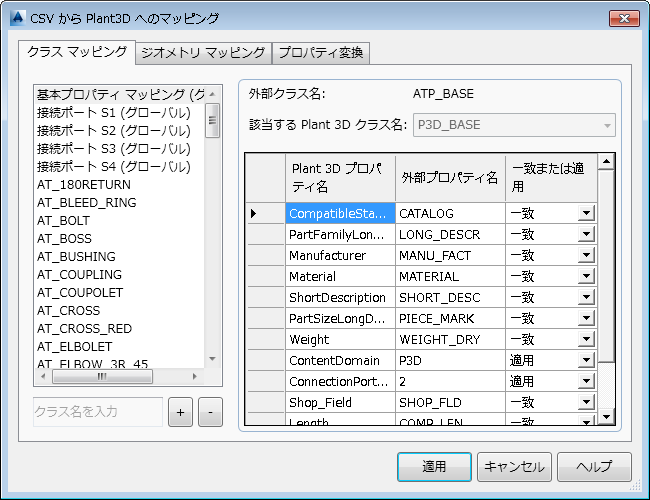
Task: Open match dropdown for SHORT_DESC row
Action: click(x=587, y=298)
